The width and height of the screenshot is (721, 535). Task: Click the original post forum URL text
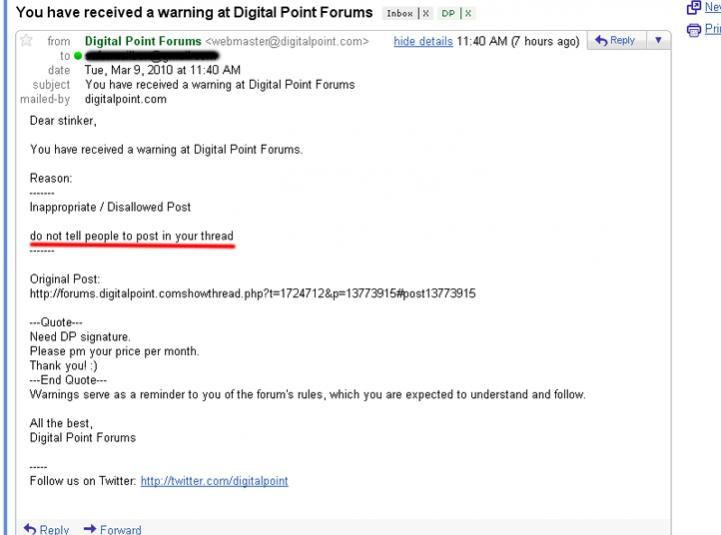252,293
